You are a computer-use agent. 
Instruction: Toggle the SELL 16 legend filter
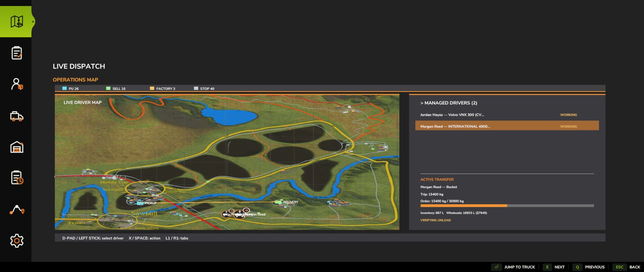(x=116, y=88)
